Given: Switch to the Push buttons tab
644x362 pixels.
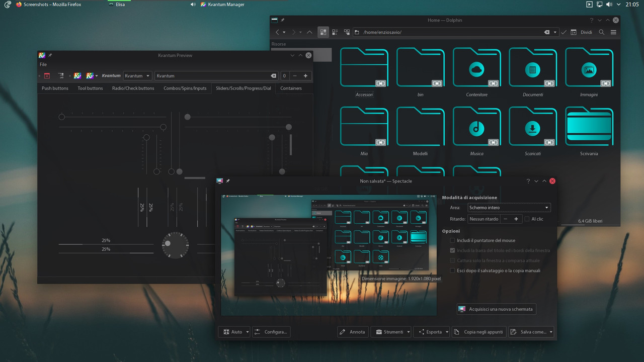Looking at the screenshot, I should (54, 88).
